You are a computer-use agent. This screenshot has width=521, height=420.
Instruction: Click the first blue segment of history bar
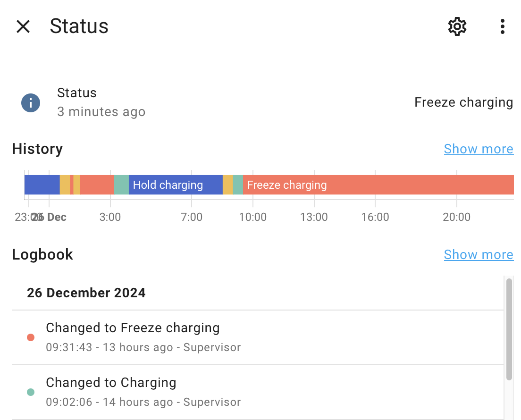click(42, 185)
